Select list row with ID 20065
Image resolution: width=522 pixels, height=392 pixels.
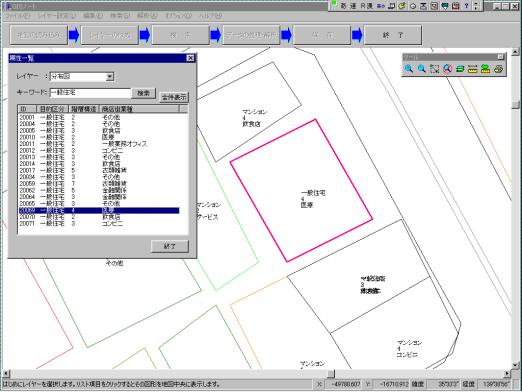point(99,204)
